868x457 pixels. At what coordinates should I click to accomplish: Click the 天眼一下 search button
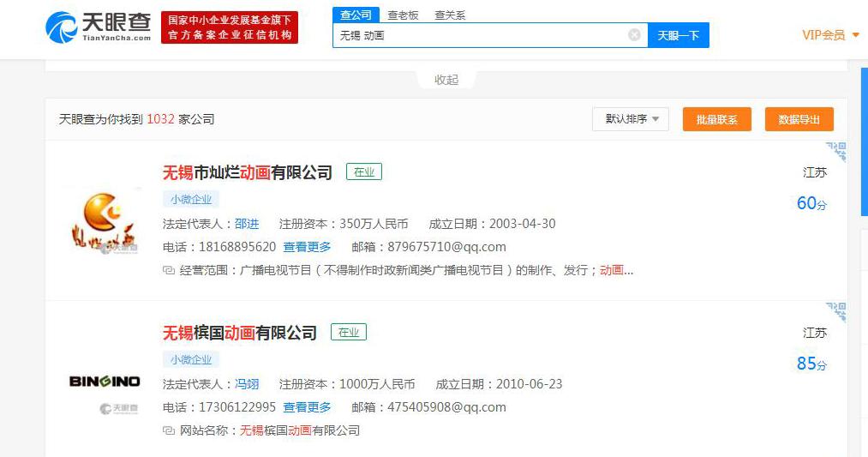(x=678, y=35)
